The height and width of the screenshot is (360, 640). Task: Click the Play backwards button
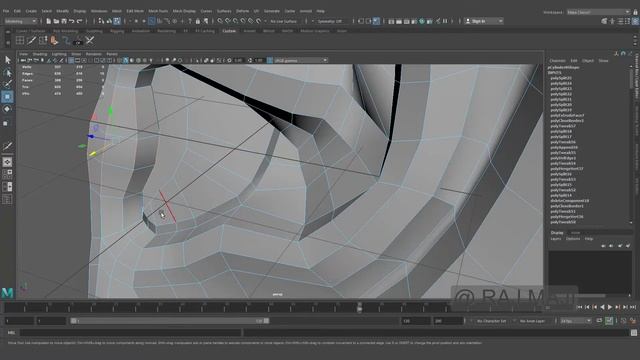click(x=602, y=307)
